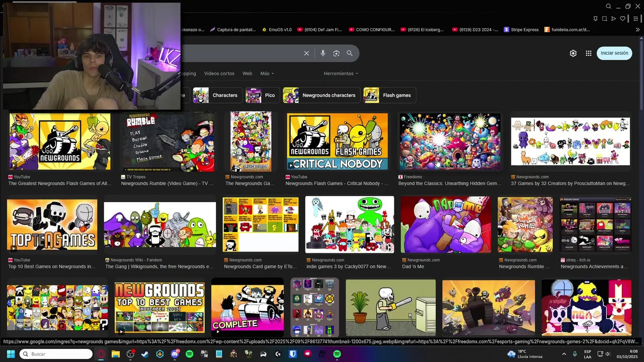The width and height of the screenshot is (644, 362).
Task: Open the COMO CONFIGUR... bookmark
Action: pos(372,30)
